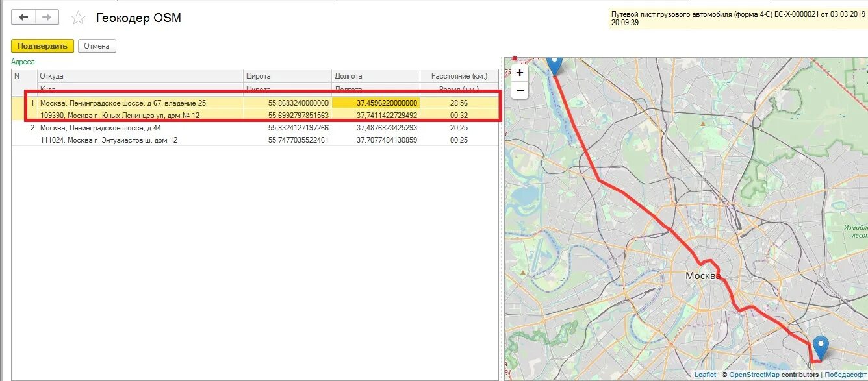Select address Юных Ленинцев ул, дом № 12
Image resolution: width=868 pixels, height=381 pixels.
[x=120, y=115]
